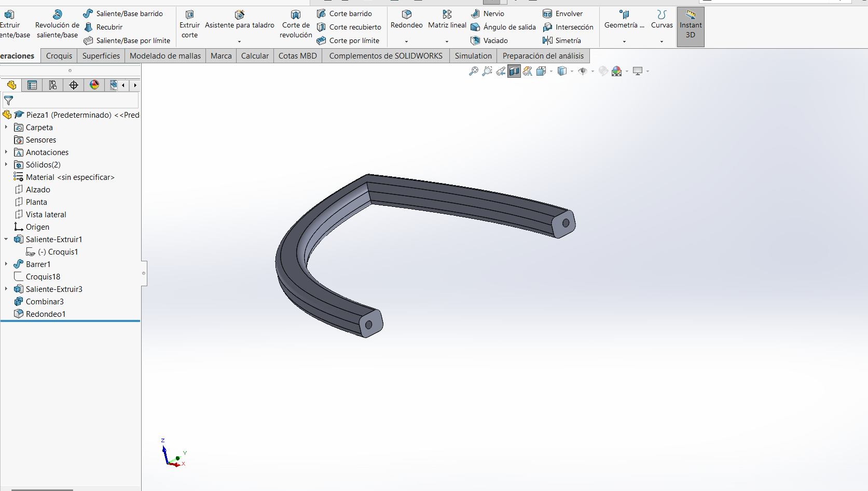Screen dimensions: 868x491
Task: Select Corte por límite tool
Action: point(348,40)
